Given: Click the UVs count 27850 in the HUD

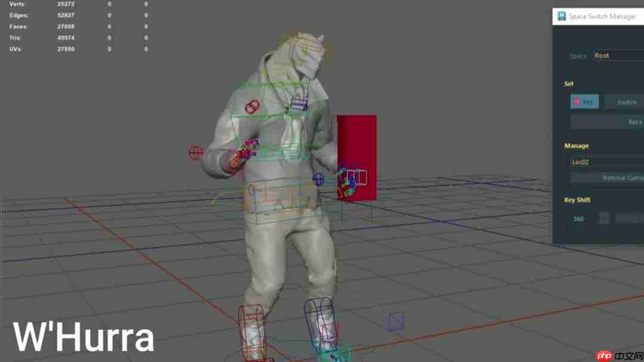Looking at the screenshot, I should coord(66,49).
